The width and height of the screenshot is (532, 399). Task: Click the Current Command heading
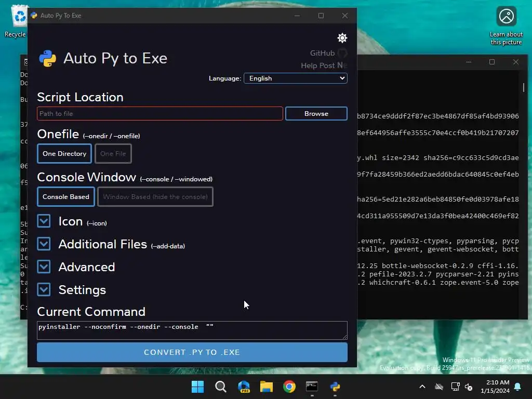(x=91, y=312)
